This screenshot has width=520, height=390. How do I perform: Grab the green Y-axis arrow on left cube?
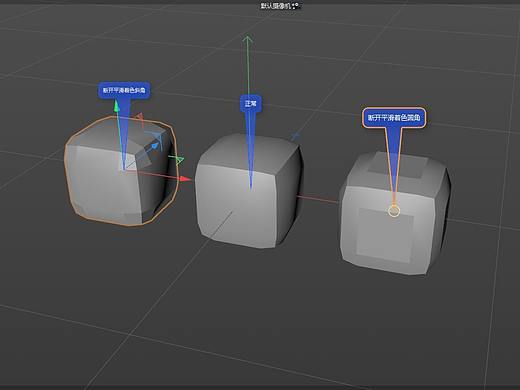(116, 107)
